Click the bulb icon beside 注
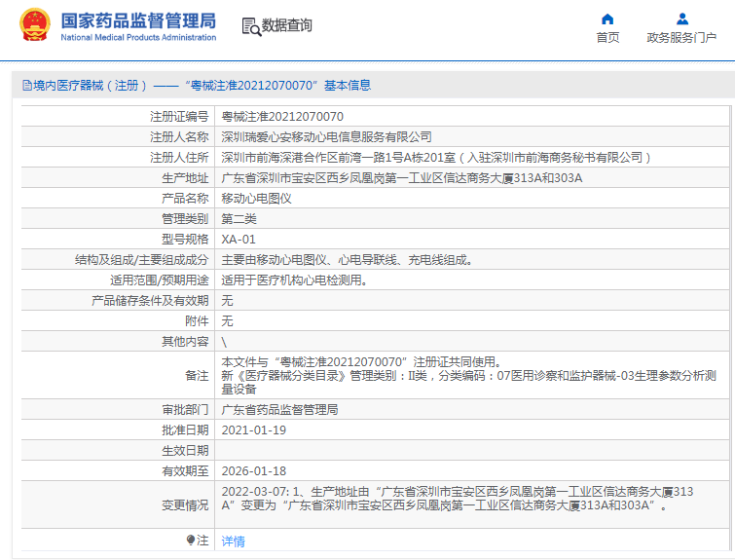 190,541
